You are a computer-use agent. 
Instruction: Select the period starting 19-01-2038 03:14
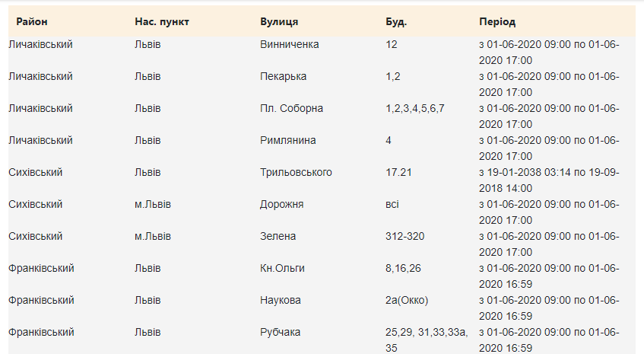[x=549, y=180]
